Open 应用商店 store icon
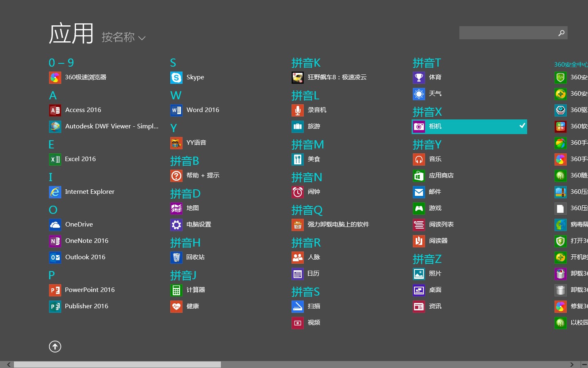This screenshot has width=588, height=368. (x=419, y=175)
